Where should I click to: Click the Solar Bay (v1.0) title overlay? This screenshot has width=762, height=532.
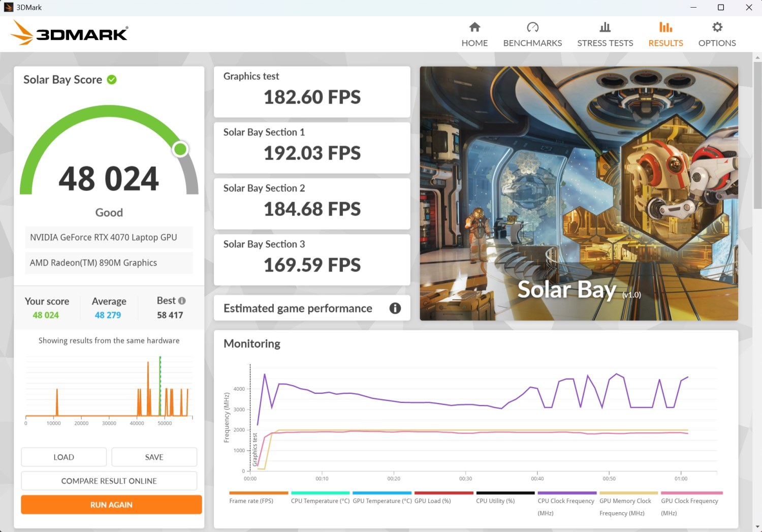[579, 290]
